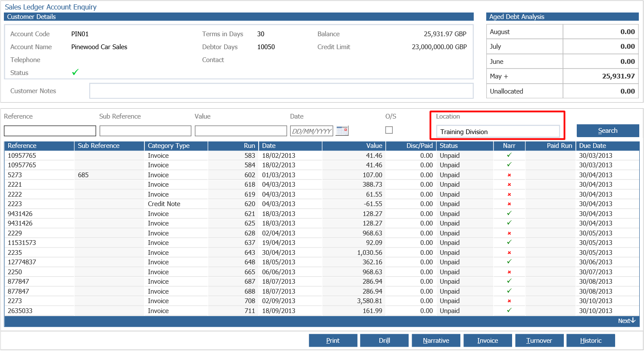Go to Next page of ledger

click(627, 321)
